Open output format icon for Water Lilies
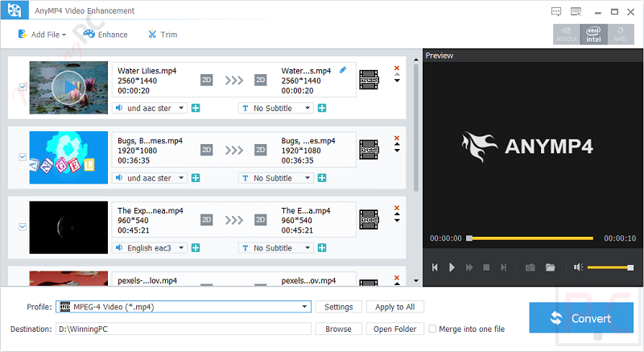 (369, 80)
